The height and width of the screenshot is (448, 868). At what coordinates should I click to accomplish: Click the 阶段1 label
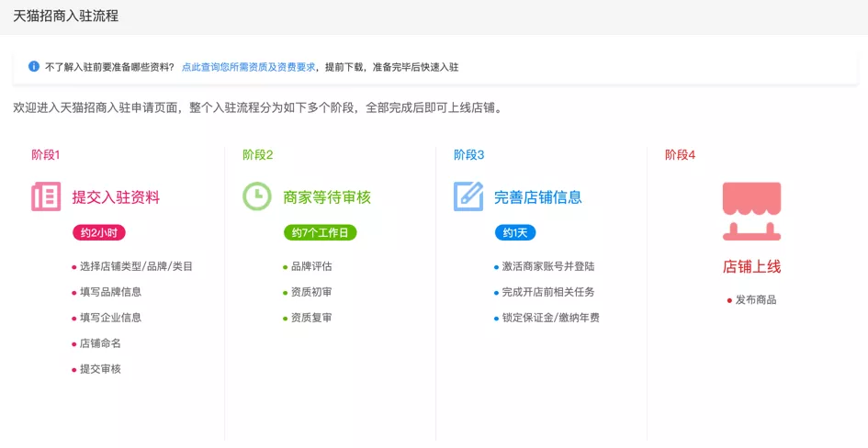pos(45,155)
